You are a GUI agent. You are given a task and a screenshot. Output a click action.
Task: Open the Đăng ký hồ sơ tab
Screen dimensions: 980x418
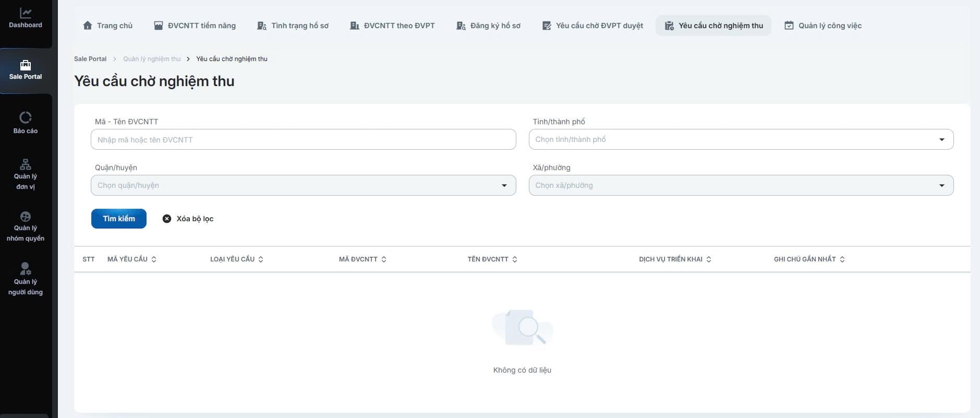click(x=488, y=26)
